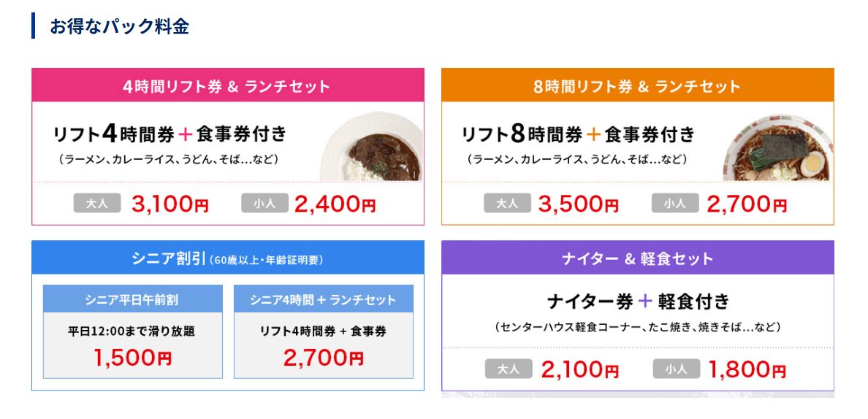The width and height of the screenshot is (868, 419).
Task: Click the 小人 badge in 8-hour pack
Action: [674, 204]
